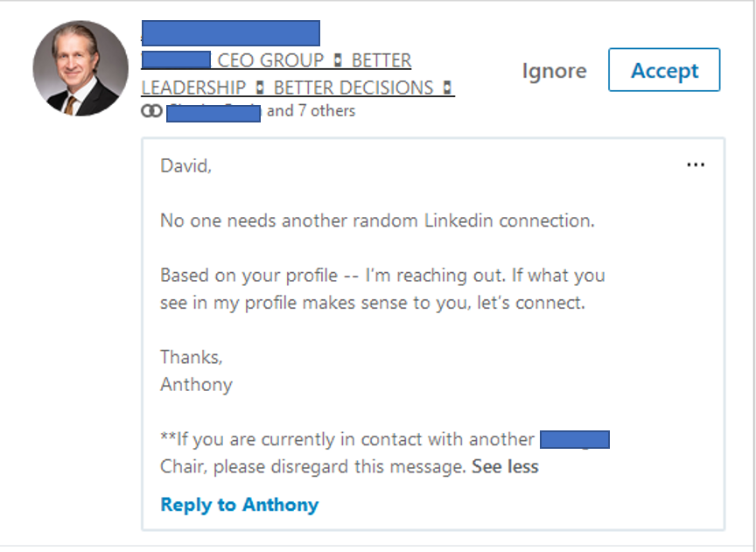Collapse the message with See less
756x552 pixels.
[505, 466]
